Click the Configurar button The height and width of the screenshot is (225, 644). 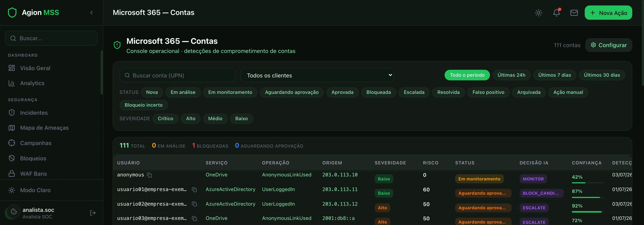pyautogui.click(x=609, y=45)
